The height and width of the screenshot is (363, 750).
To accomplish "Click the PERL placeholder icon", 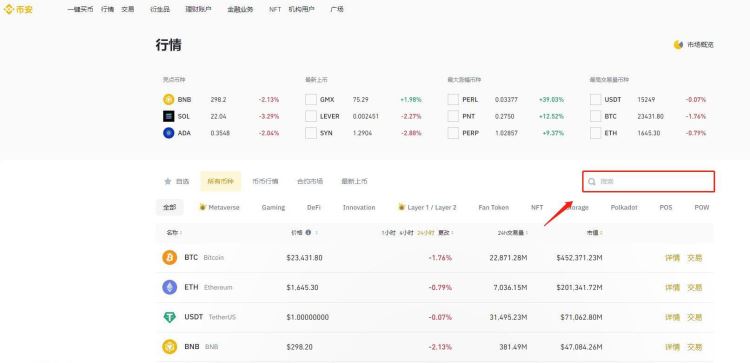I will pos(453,99).
